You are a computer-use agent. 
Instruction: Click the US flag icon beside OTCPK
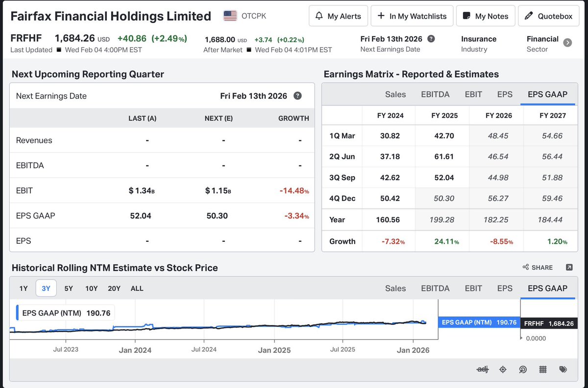click(x=230, y=16)
